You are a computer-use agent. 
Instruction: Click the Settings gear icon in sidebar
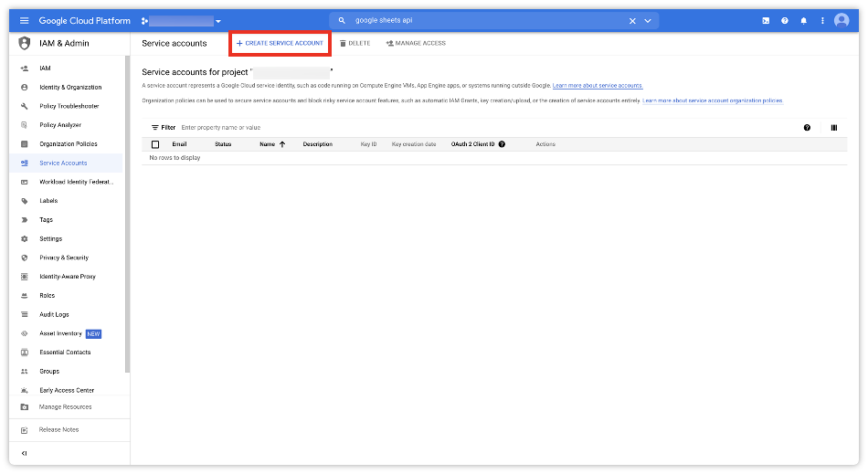coord(25,239)
